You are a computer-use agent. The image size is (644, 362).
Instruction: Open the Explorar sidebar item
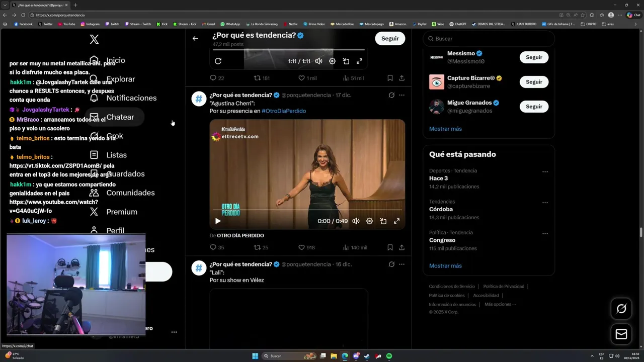pos(113,79)
